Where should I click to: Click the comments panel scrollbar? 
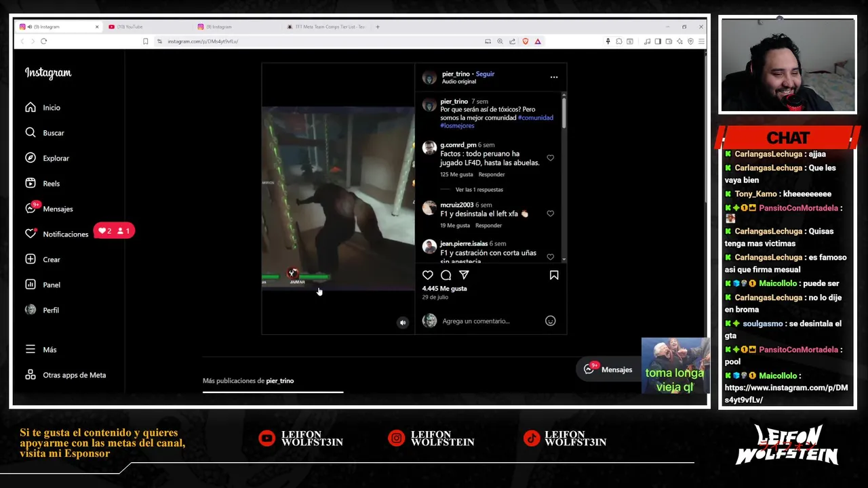pos(563,112)
